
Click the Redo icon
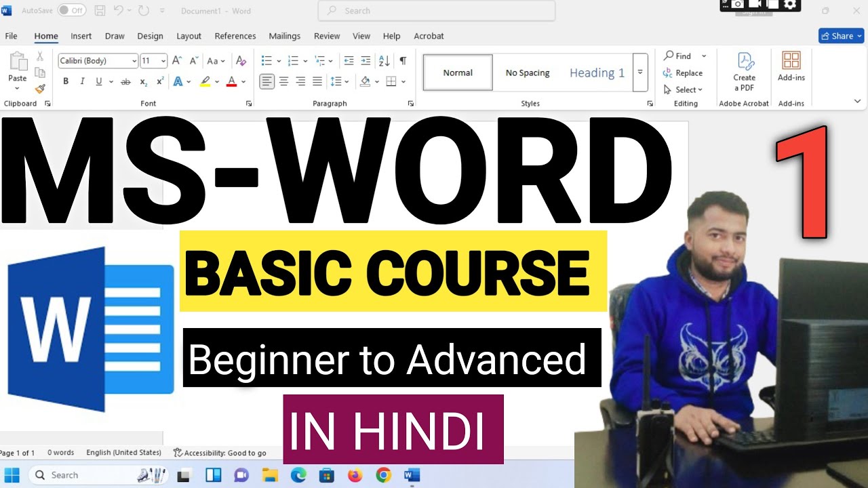[x=144, y=11]
